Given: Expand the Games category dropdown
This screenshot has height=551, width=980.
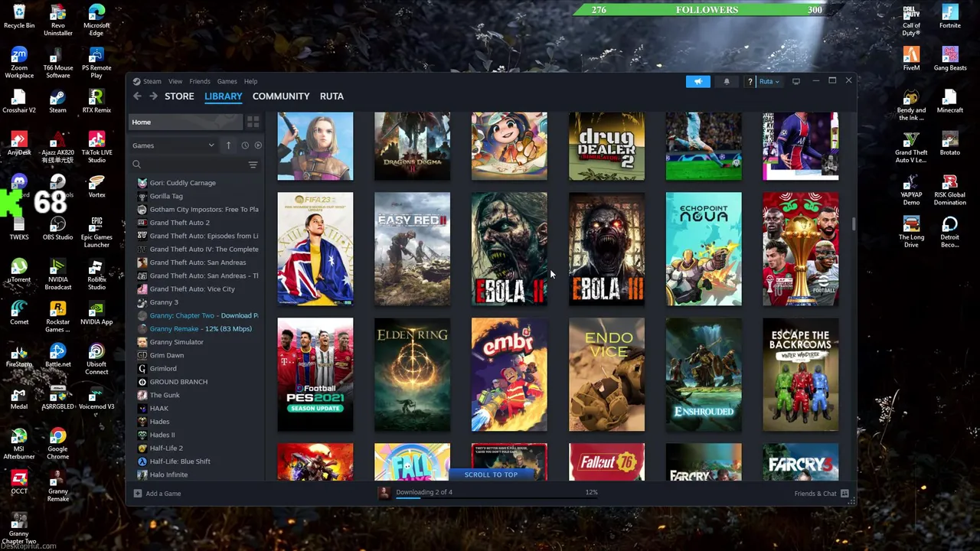Looking at the screenshot, I should 174,145.
